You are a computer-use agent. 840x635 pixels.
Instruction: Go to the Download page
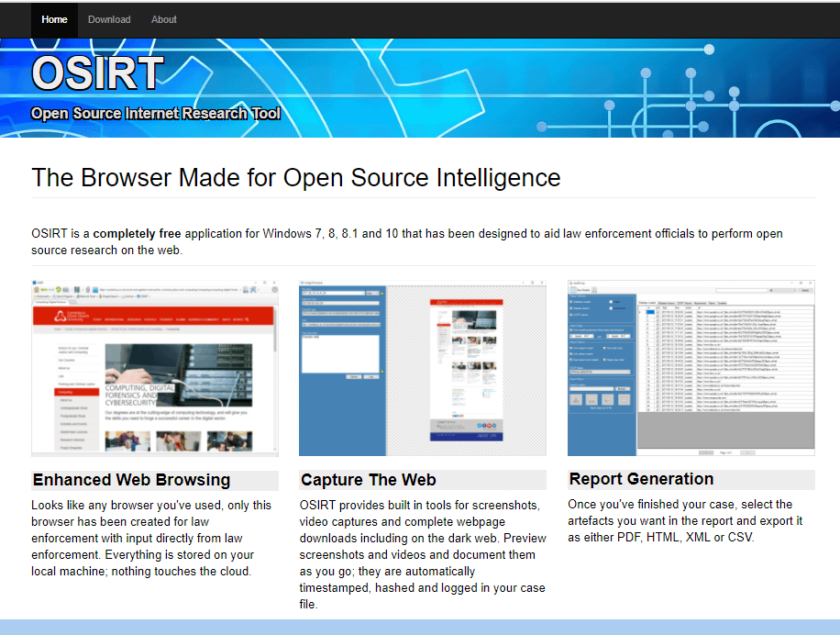[x=109, y=19]
